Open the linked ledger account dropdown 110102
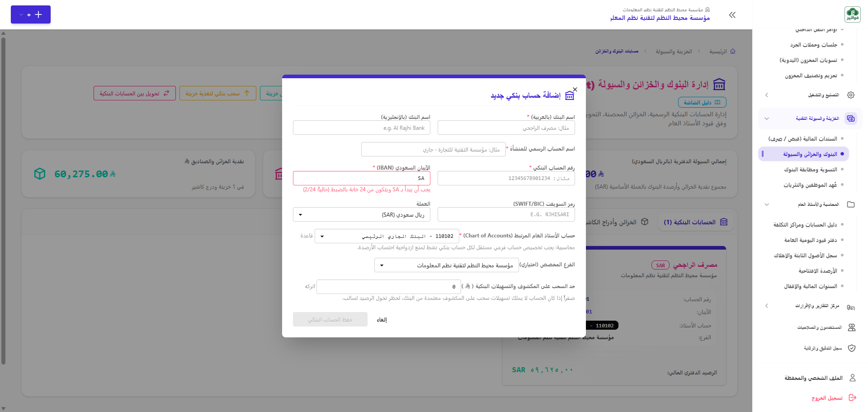 [387, 236]
